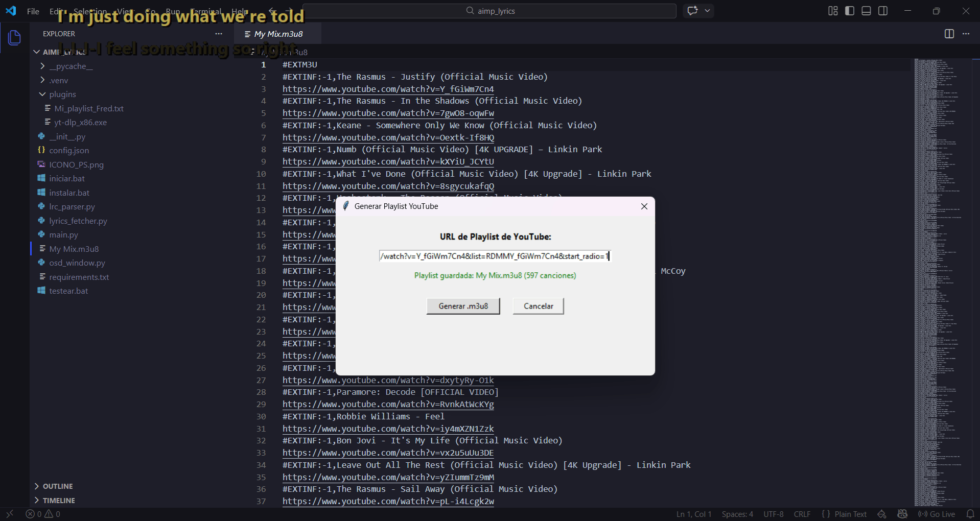Click the errors and warnings status indicator
The width and height of the screenshot is (980, 521).
(43, 514)
